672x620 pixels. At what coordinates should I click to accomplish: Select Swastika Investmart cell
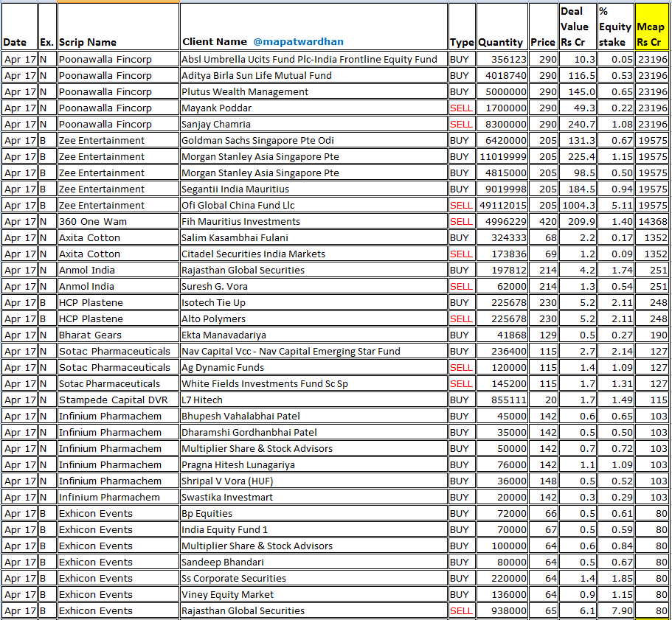pyautogui.click(x=314, y=497)
